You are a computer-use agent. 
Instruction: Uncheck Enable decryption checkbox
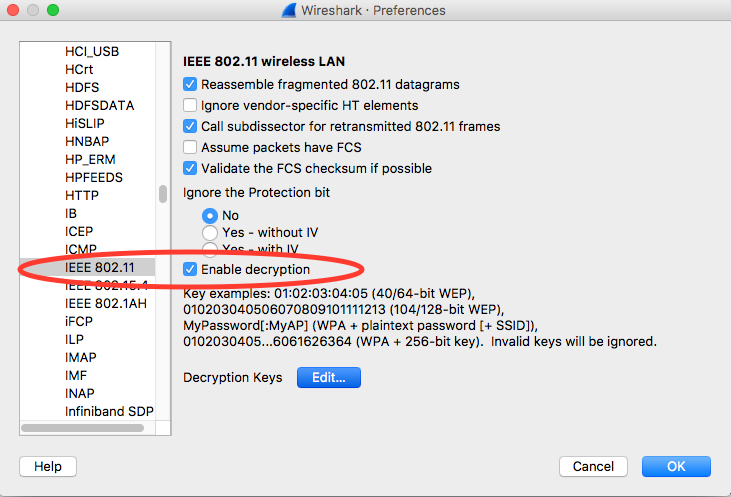point(191,270)
